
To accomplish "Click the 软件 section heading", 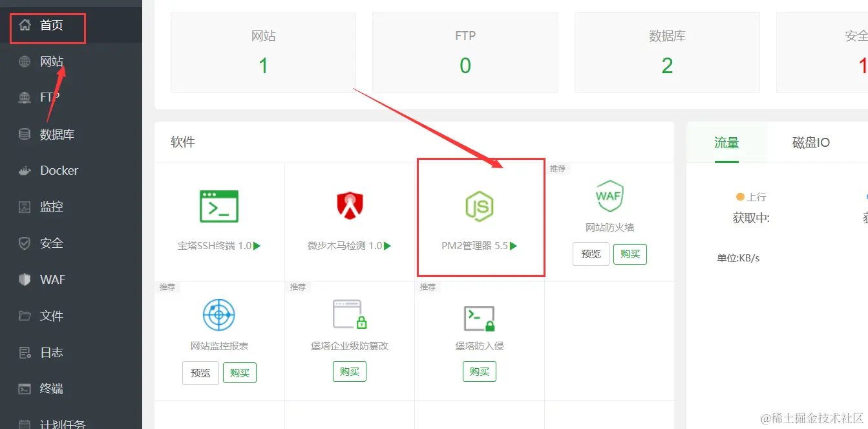I will click(183, 142).
